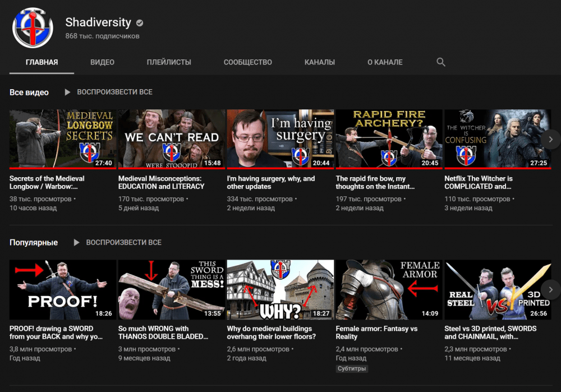Open the О канале tab
The width and height of the screenshot is (561, 392).
[x=385, y=62]
